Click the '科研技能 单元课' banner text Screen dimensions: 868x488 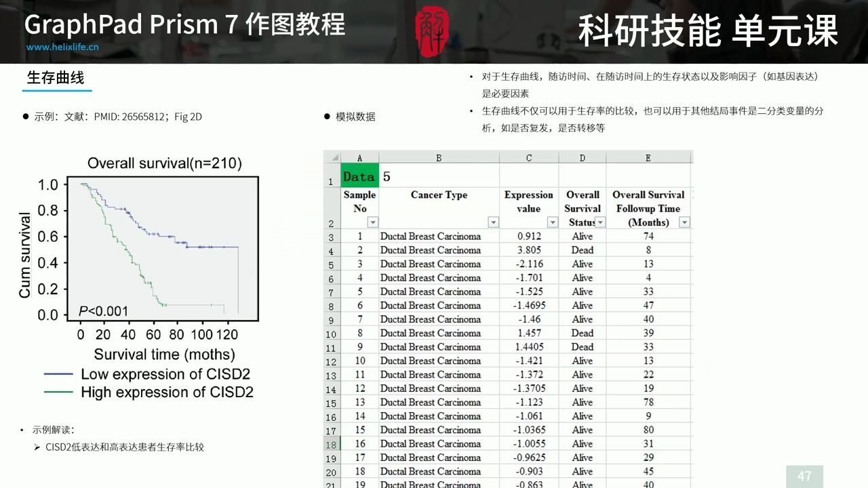pos(708,31)
